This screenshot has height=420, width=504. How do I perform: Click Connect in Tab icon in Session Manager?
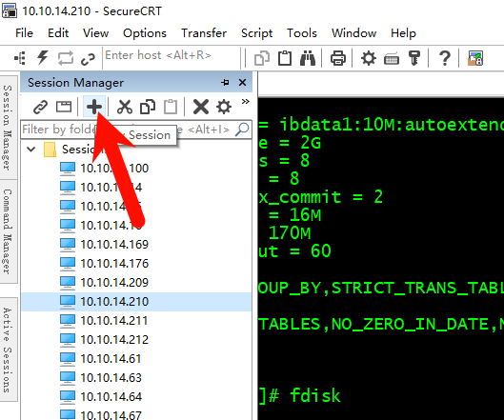[x=64, y=107]
